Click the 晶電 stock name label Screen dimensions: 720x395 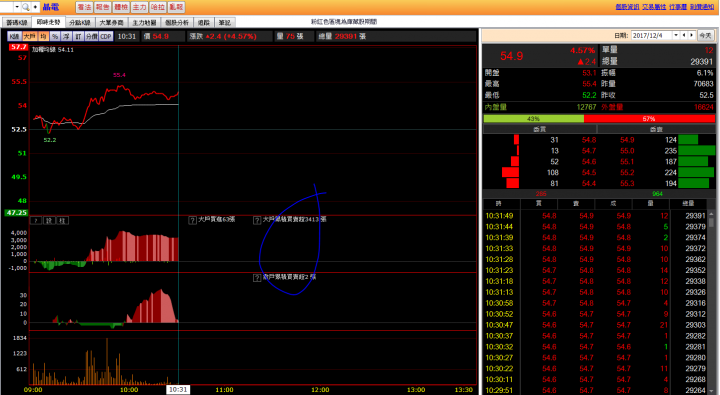pos(51,7)
